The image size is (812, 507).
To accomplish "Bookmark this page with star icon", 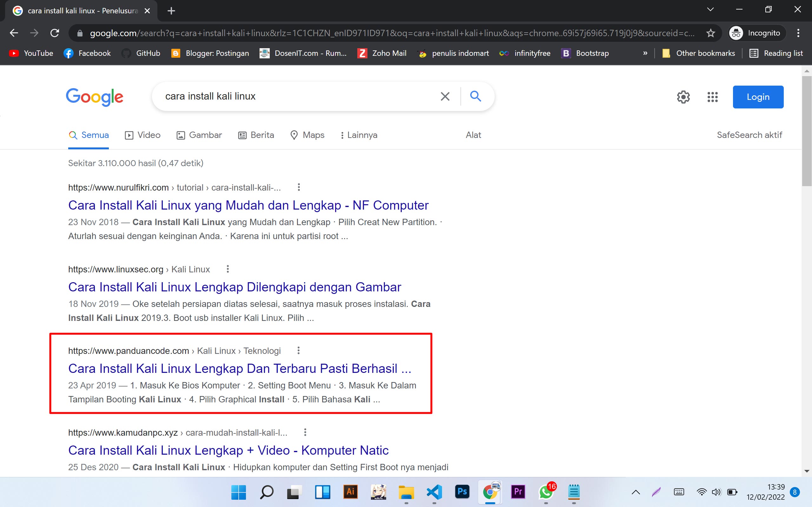I will (710, 33).
